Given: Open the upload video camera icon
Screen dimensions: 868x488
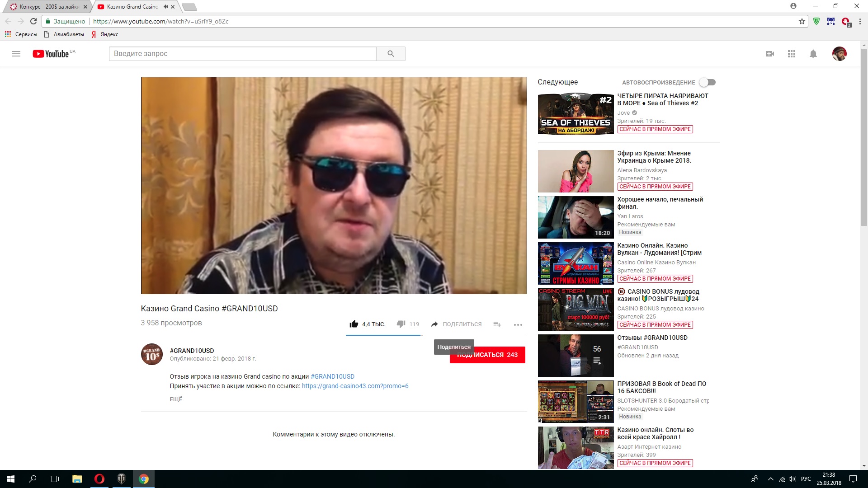Looking at the screenshot, I should tap(770, 54).
